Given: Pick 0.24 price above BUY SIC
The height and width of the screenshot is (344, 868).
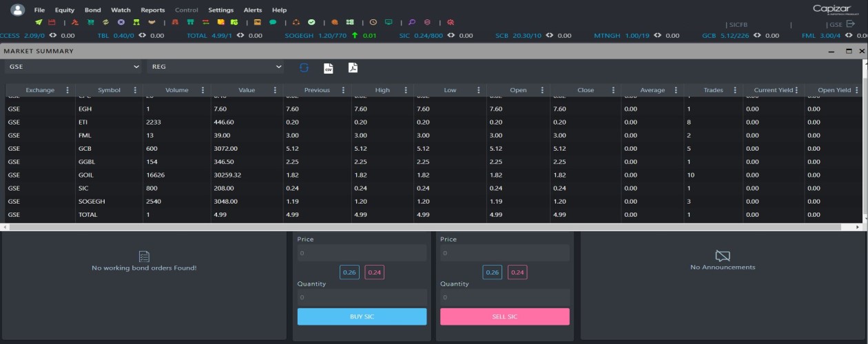Looking at the screenshot, I should [x=374, y=272].
